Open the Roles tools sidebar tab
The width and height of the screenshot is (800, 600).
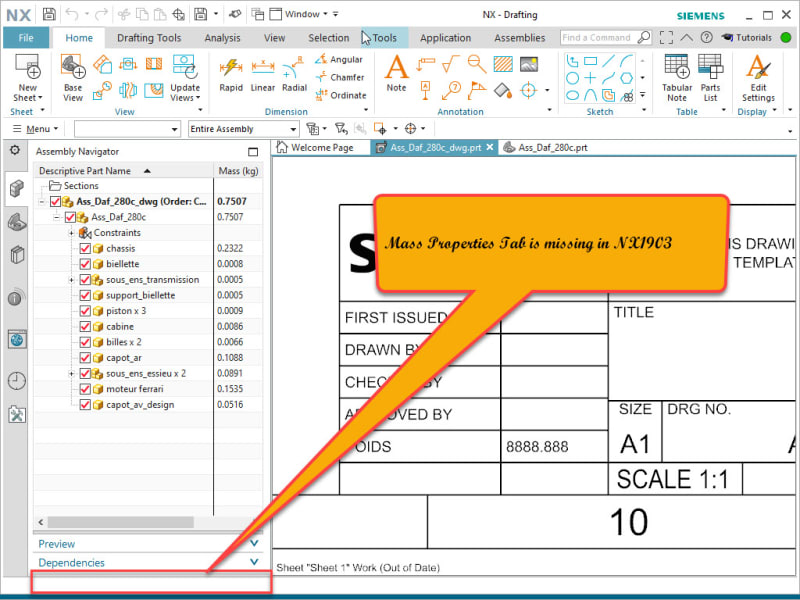(x=17, y=414)
